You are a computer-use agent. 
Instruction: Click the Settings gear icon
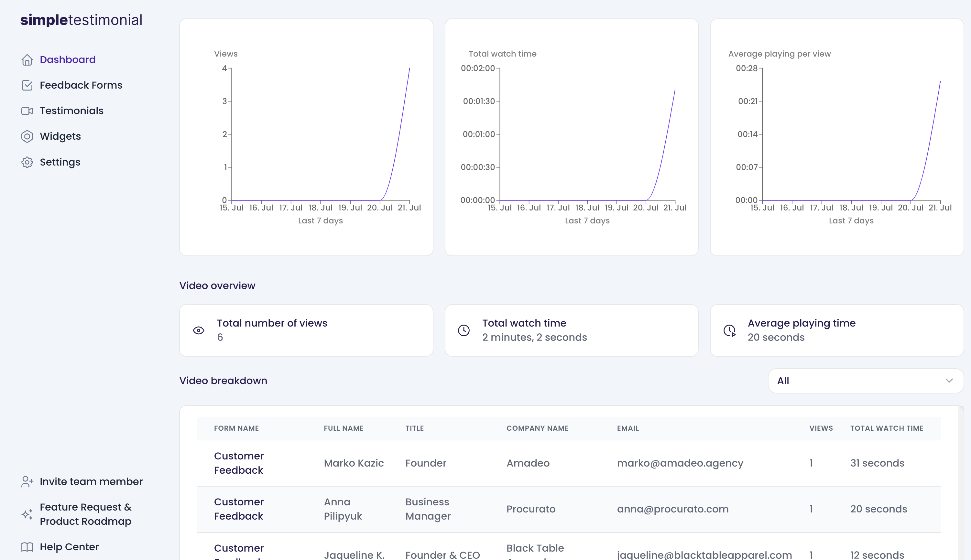pyautogui.click(x=27, y=162)
